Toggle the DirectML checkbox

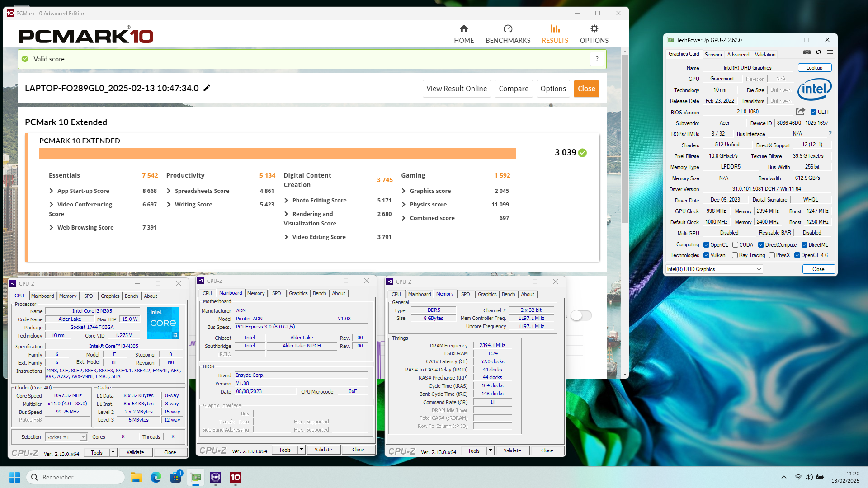tap(804, 245)
